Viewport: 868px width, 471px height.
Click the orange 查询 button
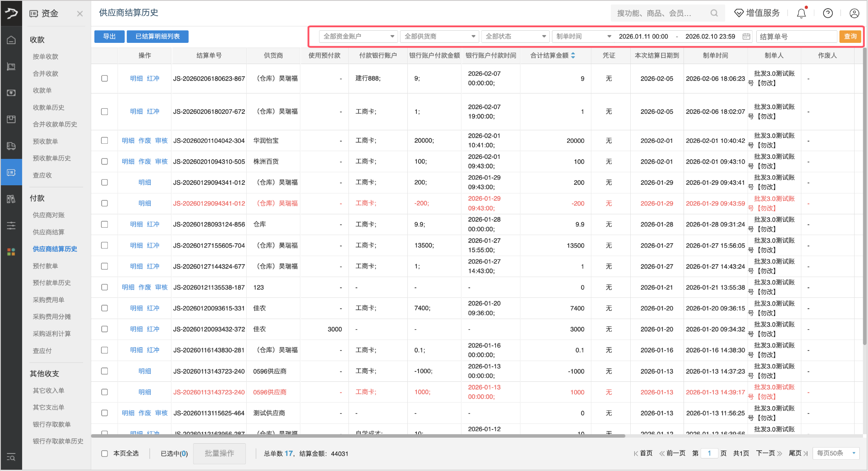[x=850, y=36]
